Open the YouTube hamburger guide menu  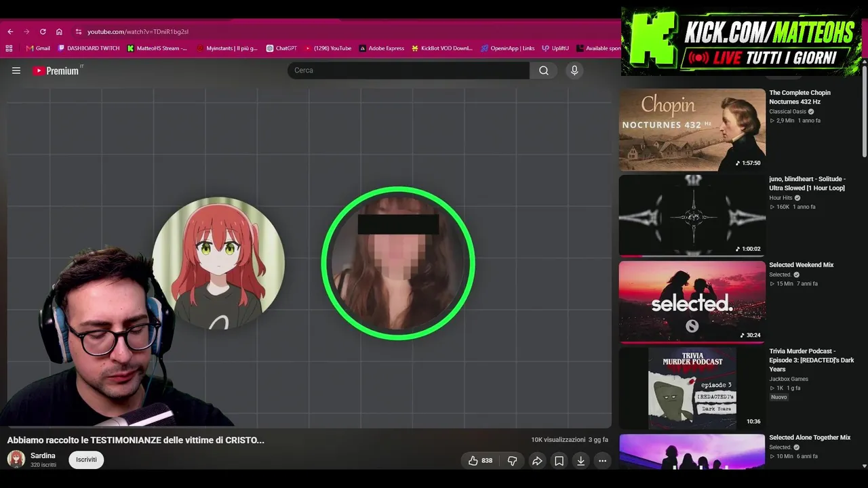16,70
